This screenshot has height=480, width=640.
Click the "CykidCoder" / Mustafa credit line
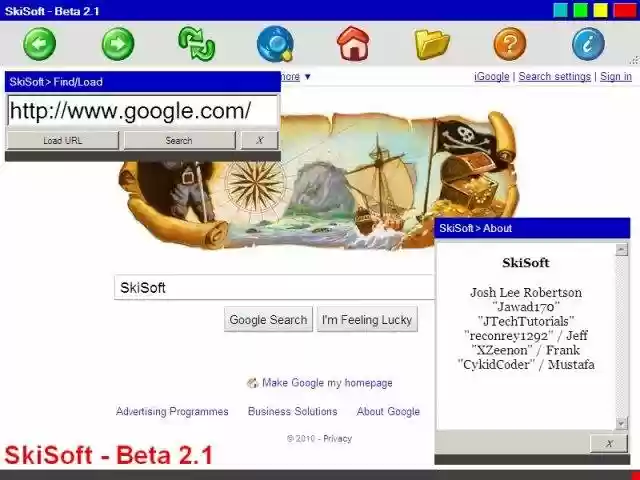[526, 364]
